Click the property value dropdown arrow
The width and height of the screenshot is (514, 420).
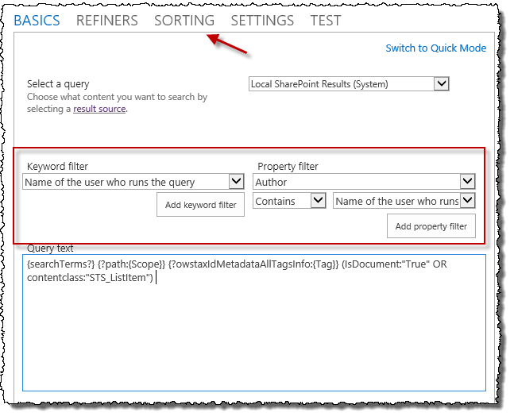tap(467, 202)
